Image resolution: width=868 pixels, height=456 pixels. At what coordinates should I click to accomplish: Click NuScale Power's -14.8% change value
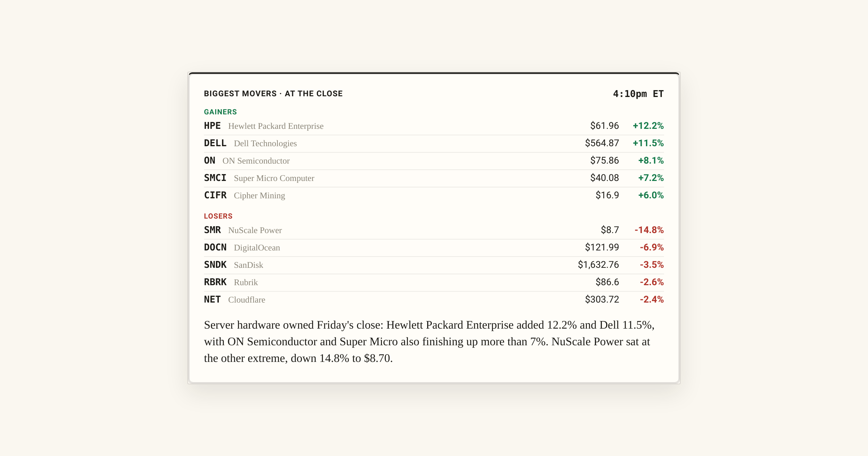pos(649,230)
